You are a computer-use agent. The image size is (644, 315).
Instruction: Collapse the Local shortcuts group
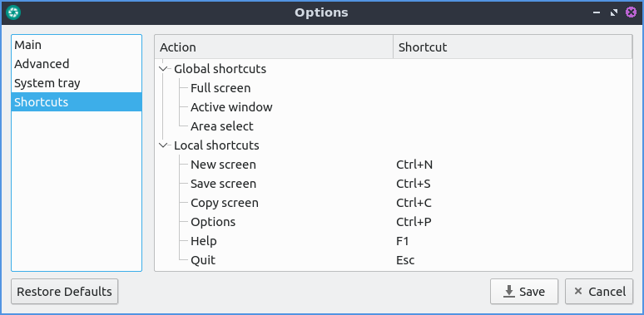(x=163, y=145)
